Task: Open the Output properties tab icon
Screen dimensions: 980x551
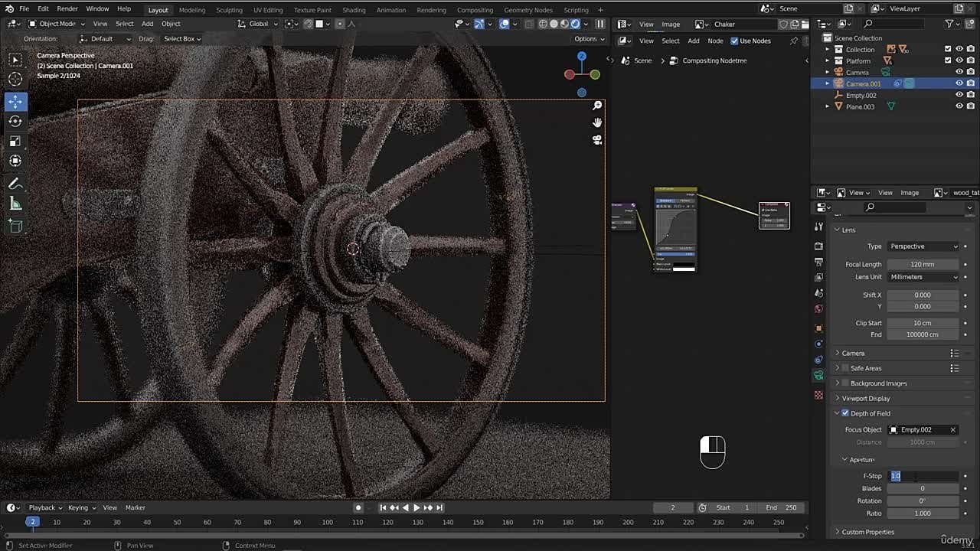Action: (x=818, y=262)
